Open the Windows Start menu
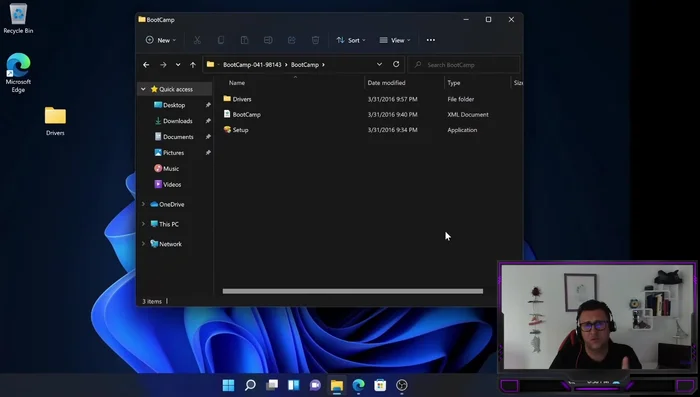The height and width of the screenshot is (397, 700). (x=229, y=385)
